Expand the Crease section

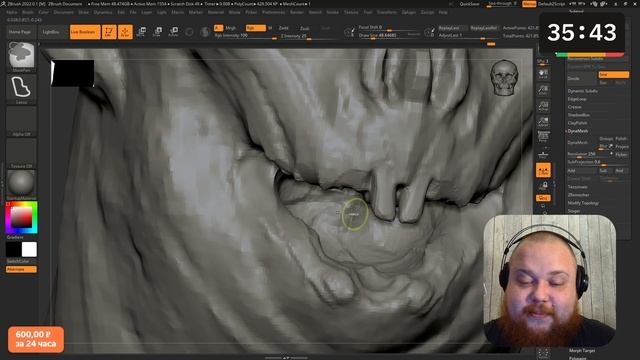[x=574, y=107]
